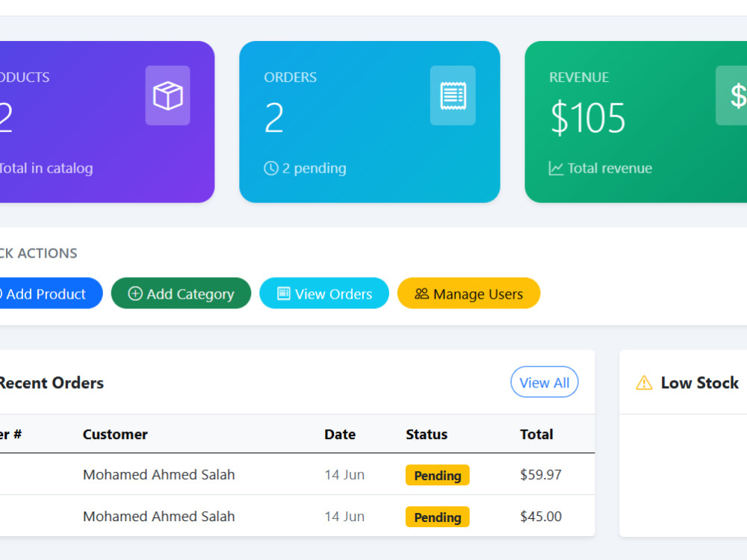
Task: Click customer name in the $59.97 row
Action: point(158,475)
